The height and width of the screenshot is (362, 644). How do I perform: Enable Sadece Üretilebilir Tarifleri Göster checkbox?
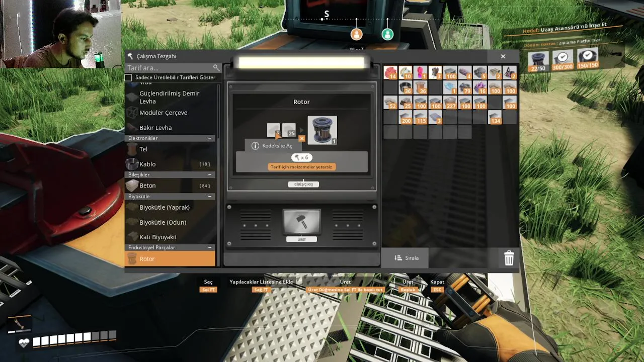point(128,77)
